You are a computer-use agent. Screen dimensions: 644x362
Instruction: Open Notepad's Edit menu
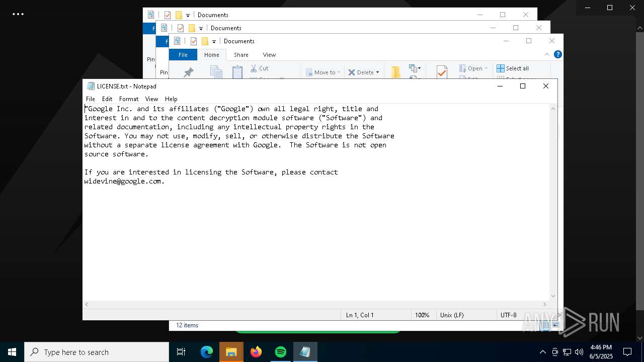pos(107,99)
